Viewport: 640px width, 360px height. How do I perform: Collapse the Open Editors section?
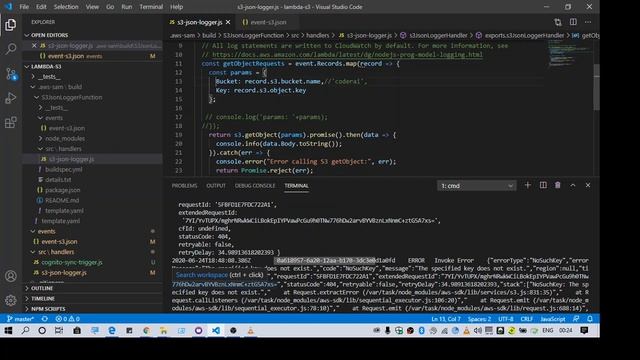92,35
